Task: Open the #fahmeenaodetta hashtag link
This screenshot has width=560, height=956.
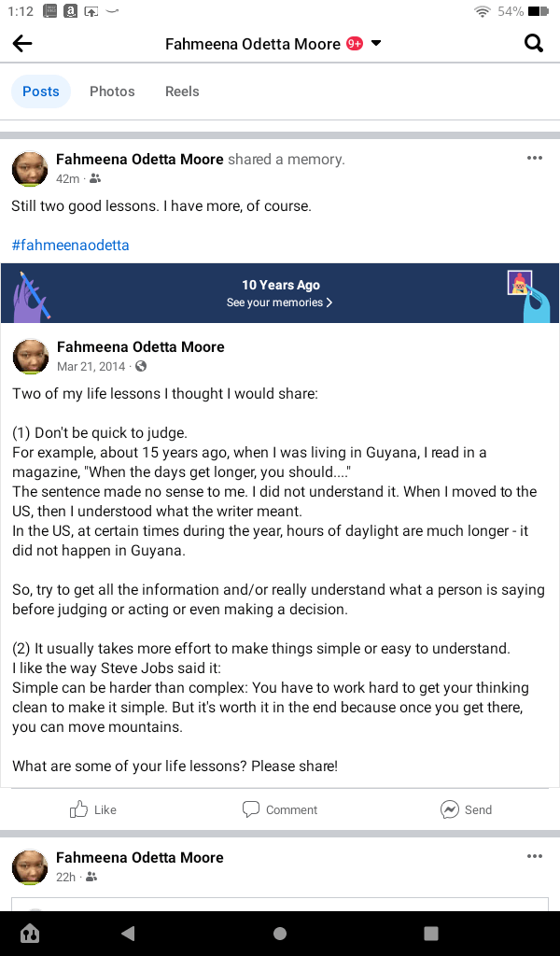Action: tap(71, 246)
